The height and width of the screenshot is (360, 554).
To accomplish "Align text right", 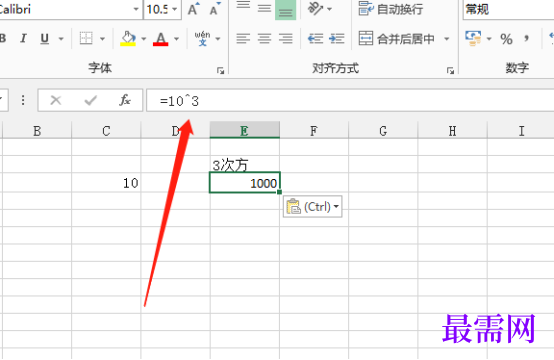I will click(285, 38).
